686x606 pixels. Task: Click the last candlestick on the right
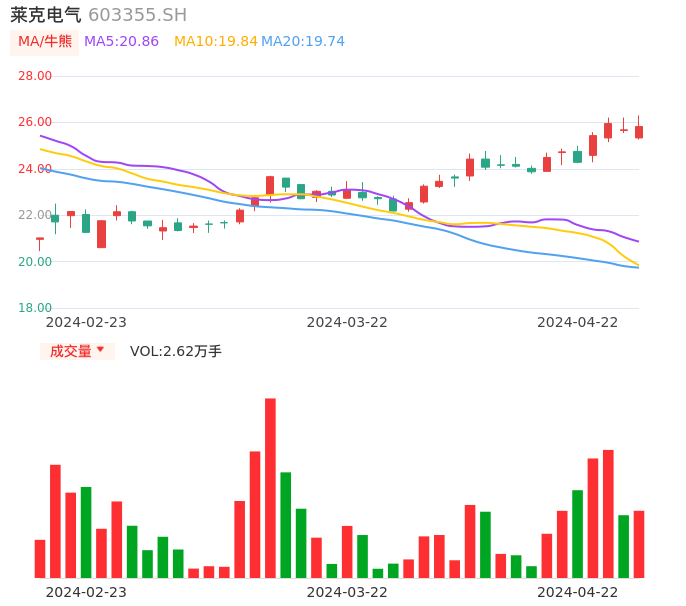point(639,132)
